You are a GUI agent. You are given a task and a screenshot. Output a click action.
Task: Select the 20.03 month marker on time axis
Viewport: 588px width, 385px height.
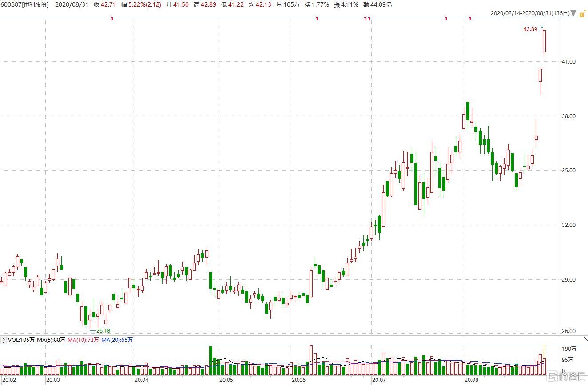pyautogui.click(x=53, y=381)
